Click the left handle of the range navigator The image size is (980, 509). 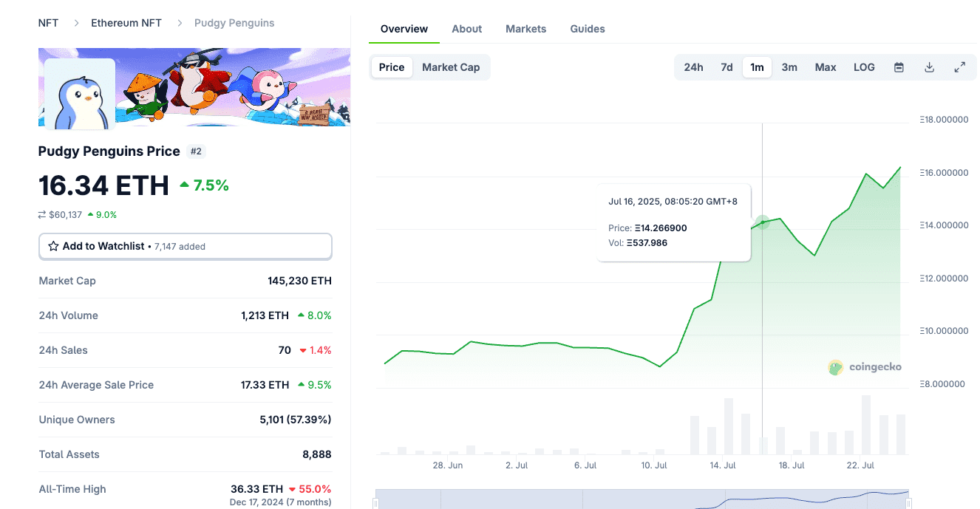click(375, 503)
